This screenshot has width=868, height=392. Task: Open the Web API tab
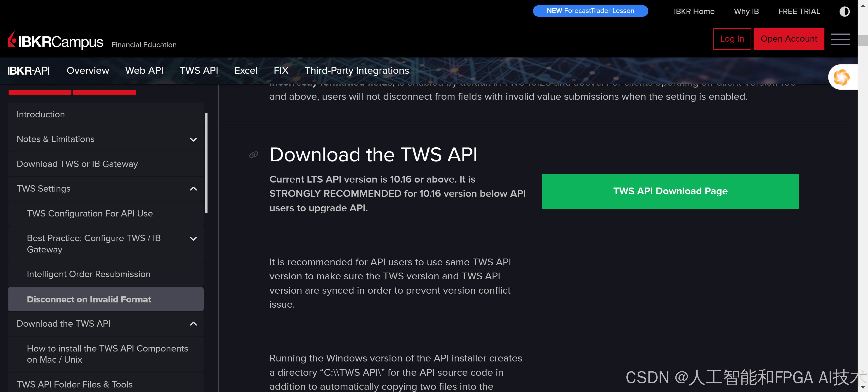click(144, 70)
